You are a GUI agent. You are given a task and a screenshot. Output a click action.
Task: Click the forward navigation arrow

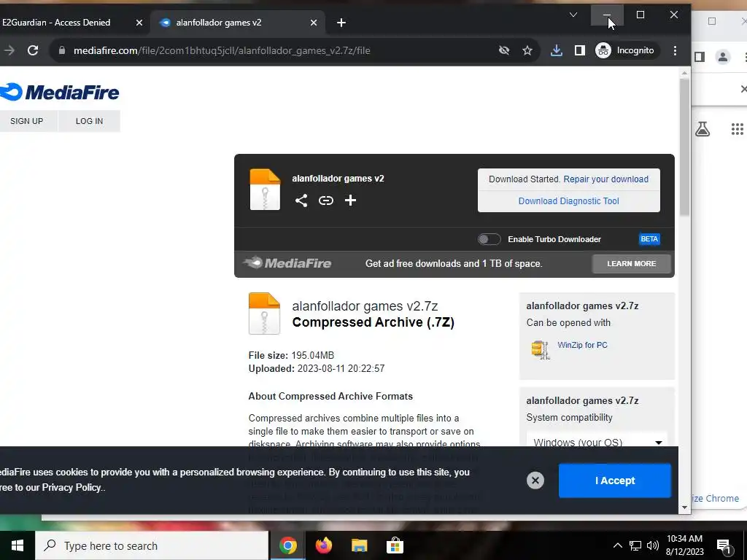(9, 50)
